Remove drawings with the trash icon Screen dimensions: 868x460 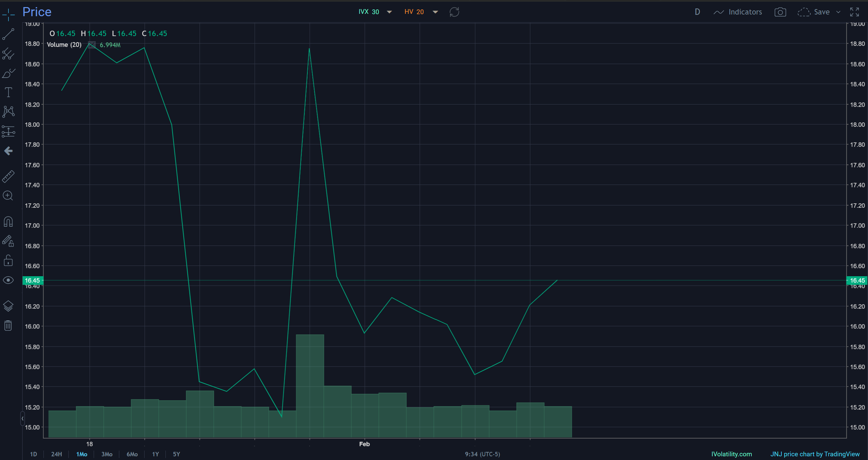click(x=8, y=325)
